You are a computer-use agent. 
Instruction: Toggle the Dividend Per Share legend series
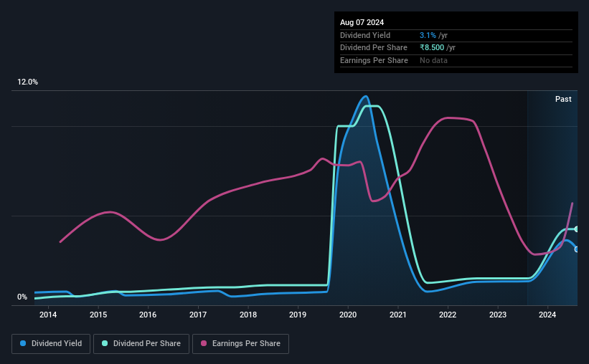coord(141,344)
